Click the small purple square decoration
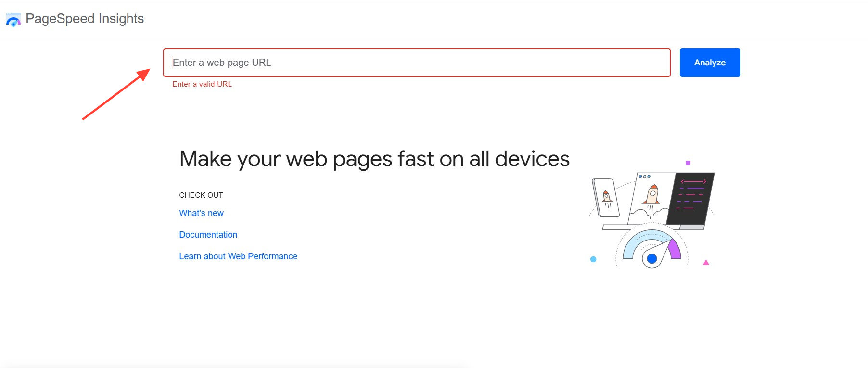The image size is (868, 368). tap(688, 163)
